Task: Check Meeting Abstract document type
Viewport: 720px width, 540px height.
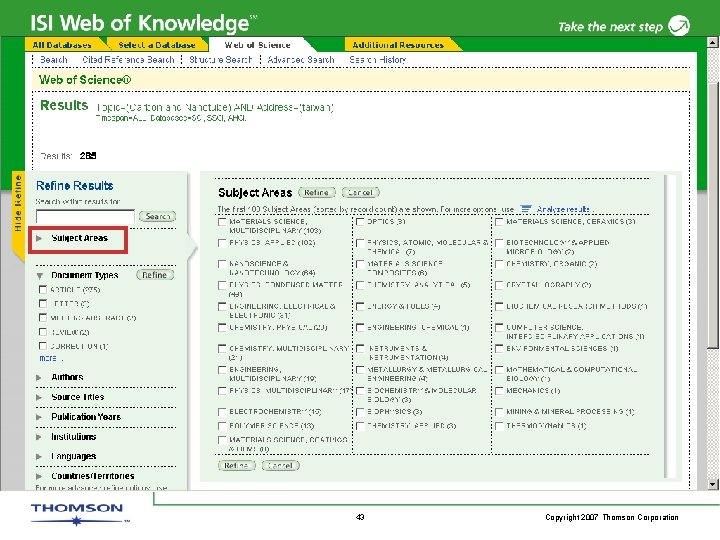Action: click(43, 318)
